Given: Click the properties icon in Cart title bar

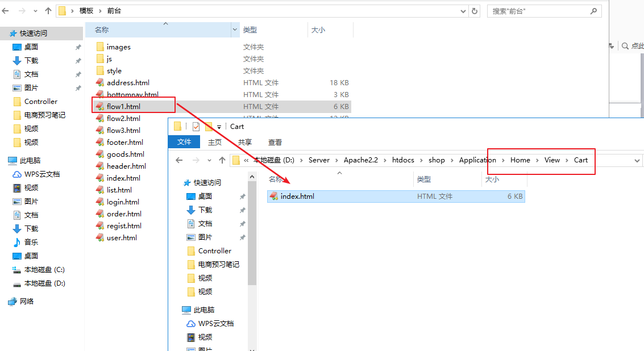Looking at the screenshot, I should 196,127.
